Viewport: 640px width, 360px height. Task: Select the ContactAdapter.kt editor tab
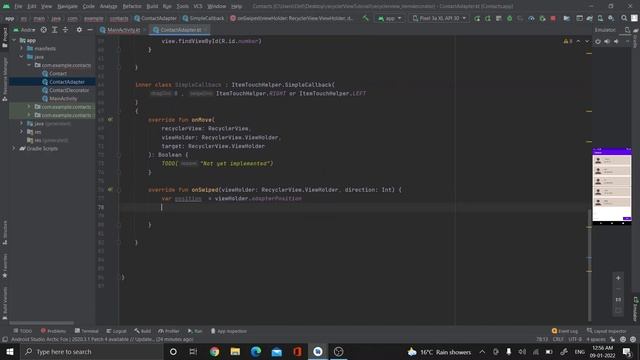180,30
